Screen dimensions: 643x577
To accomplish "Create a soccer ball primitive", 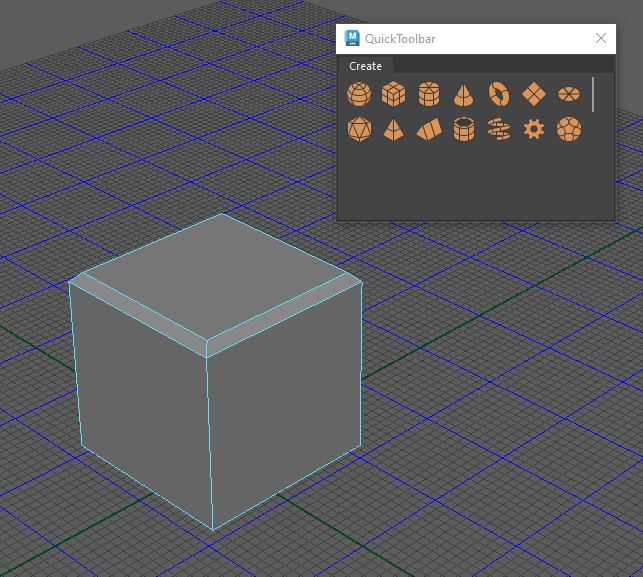I will click(x=569, y=129).
